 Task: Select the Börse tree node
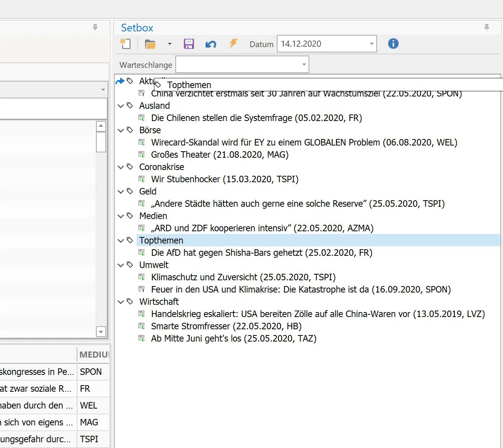[150, 130]
